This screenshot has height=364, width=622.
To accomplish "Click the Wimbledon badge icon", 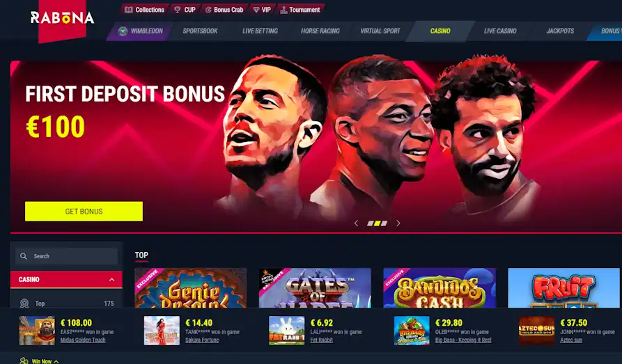I will coord(123,31).
